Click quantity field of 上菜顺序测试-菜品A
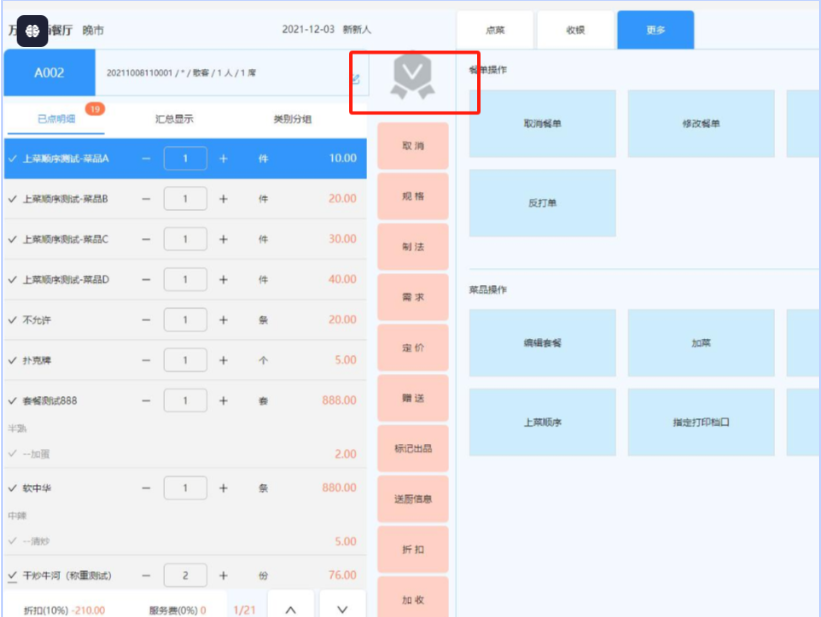 185,158
